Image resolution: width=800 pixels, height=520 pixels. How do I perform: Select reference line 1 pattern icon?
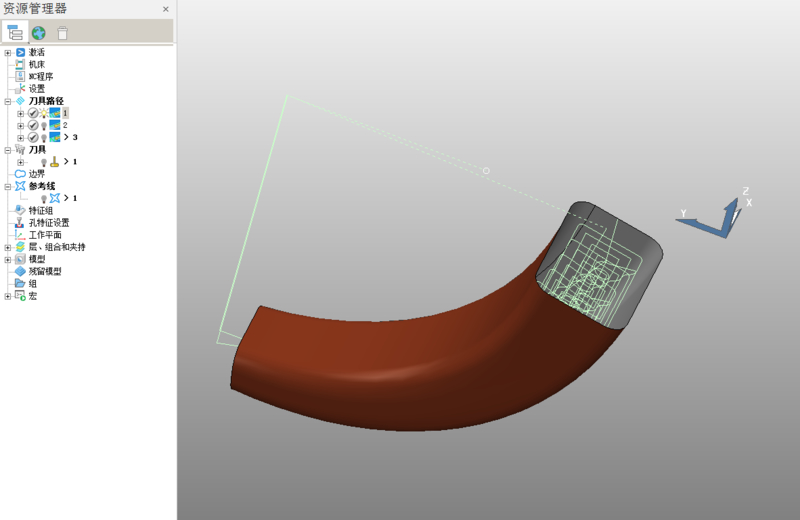[55, 198]
